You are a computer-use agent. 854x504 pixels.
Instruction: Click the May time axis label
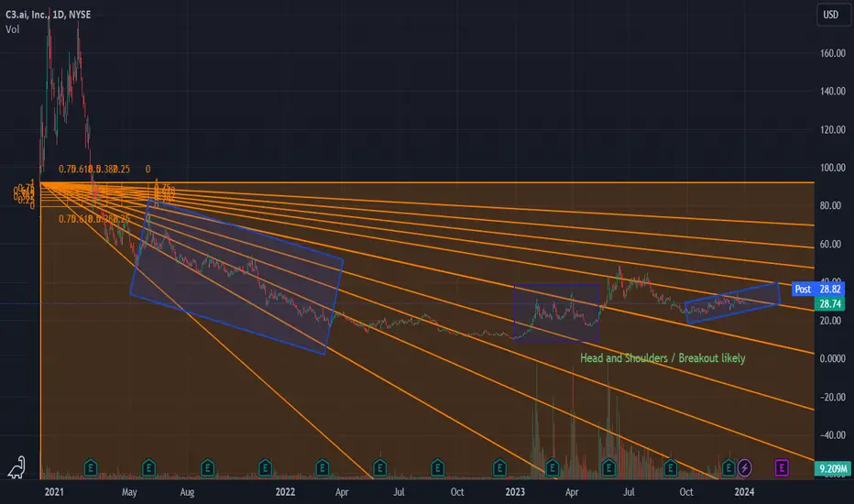coord(129,492)
